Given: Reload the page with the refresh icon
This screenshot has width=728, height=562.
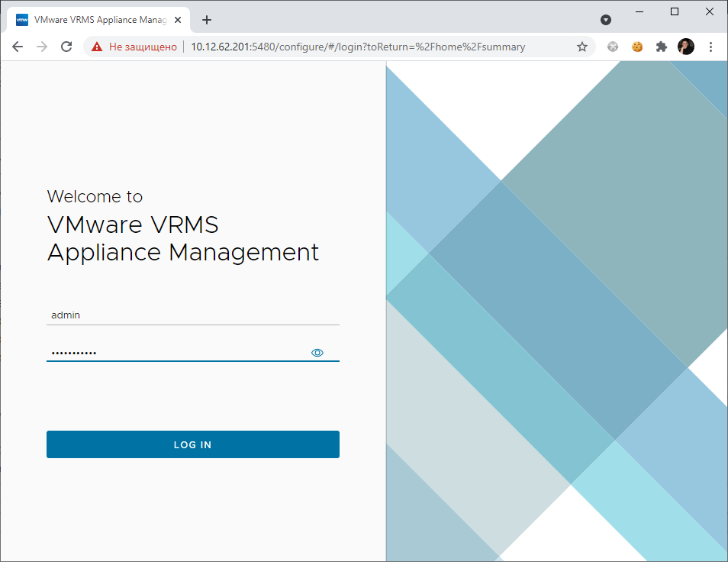Looking at the screenshot, I should 66,47.
